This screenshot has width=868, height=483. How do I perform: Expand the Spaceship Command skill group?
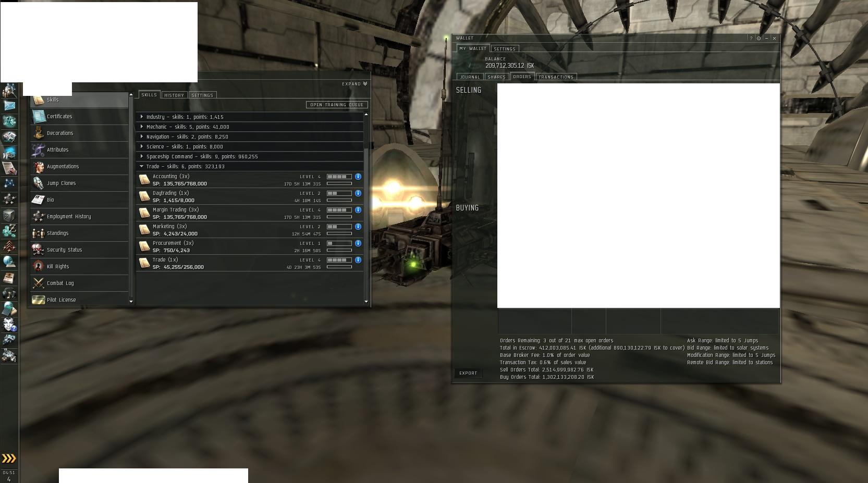coord(142,156)
